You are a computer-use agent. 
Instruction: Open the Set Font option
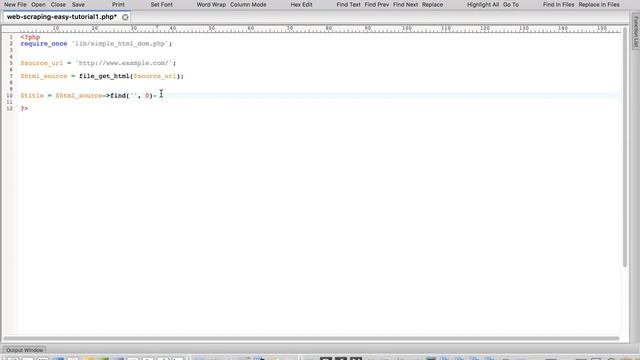pyautogui.click(x=162, y=4)
